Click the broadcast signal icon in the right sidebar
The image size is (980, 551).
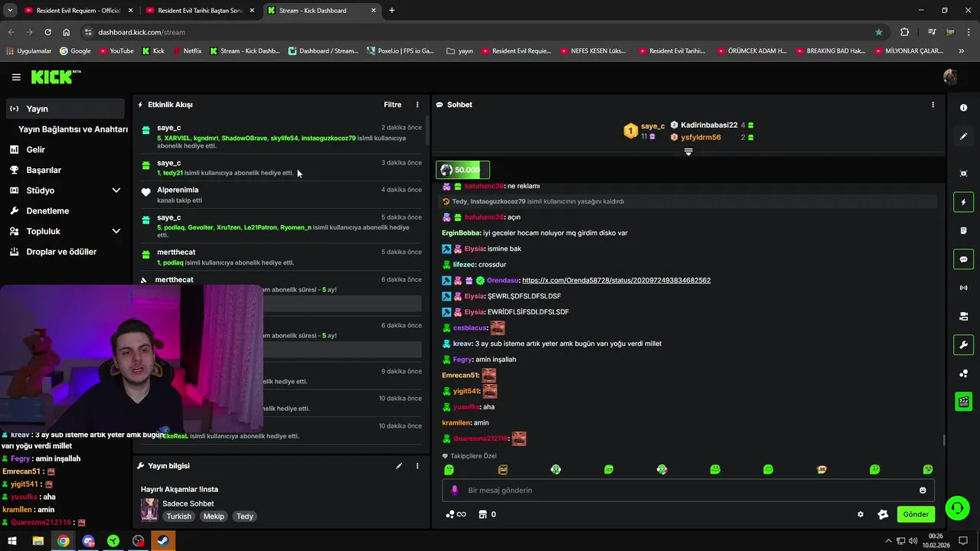pyautogui.click(x=963, y=288)
